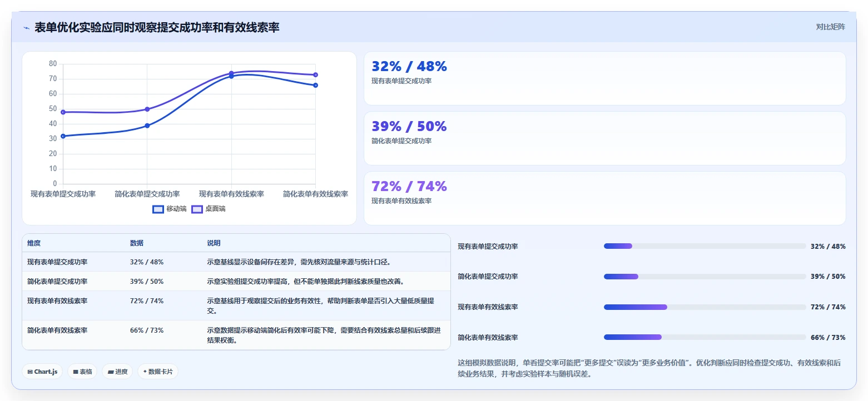Toggle the 移动端 legend swatch
Viewport: 868px width, 401px height.
tap(158, 209)
